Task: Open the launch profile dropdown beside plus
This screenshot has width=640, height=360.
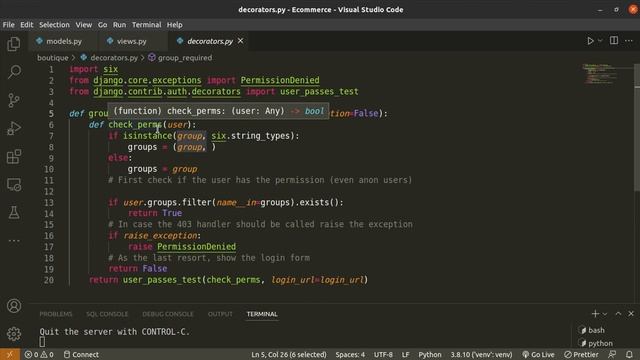Action: coord(605,314)
